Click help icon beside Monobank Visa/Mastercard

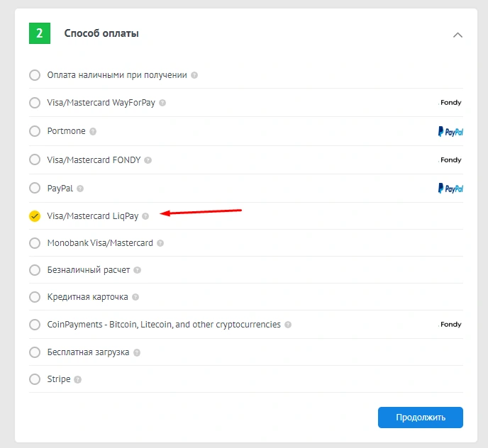click(x=160, y=243)
